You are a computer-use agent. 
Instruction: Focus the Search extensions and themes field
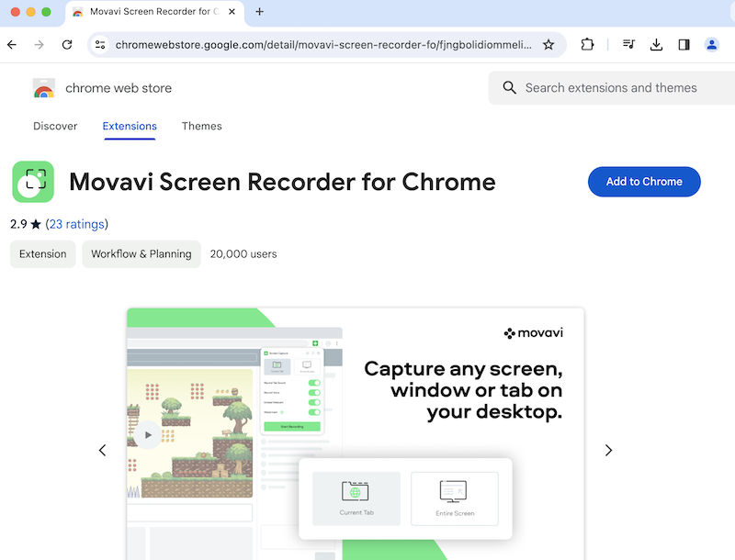pyautogui.click(x=614, y=87)
